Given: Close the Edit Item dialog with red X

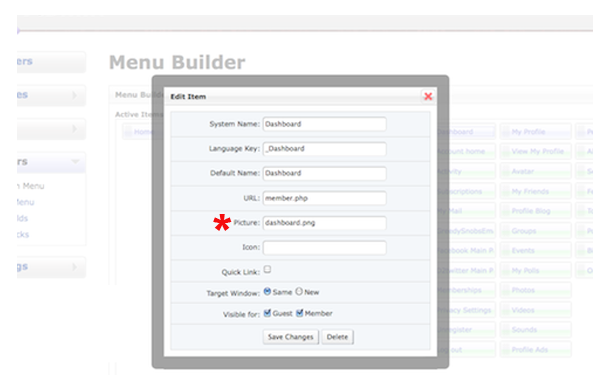Looking at the screenshot, I should pyautogui.click(x=428, y=96).
